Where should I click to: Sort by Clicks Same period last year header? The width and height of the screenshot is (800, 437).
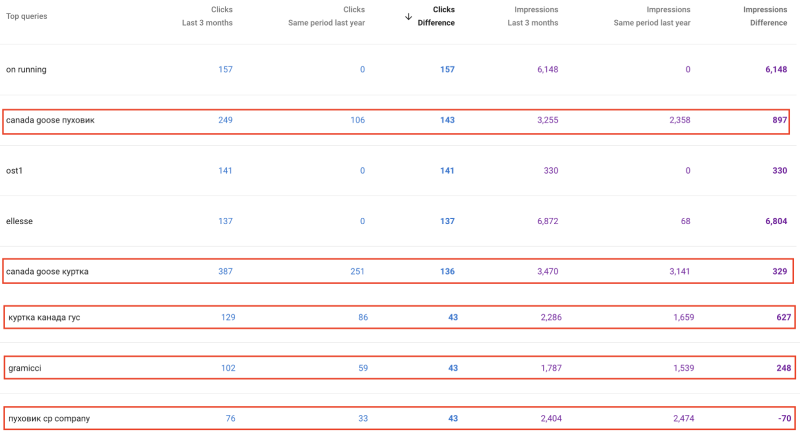pyautogui.click(x=327, y=16)
